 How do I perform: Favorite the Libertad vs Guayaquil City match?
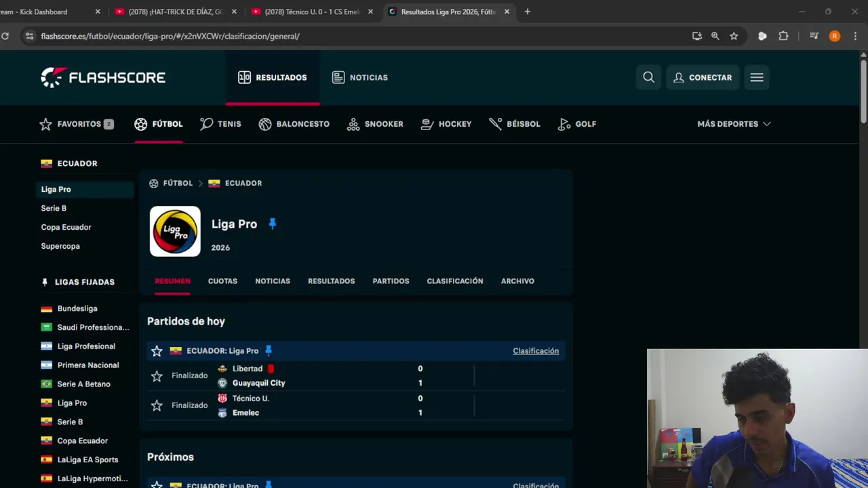(157, 375)
